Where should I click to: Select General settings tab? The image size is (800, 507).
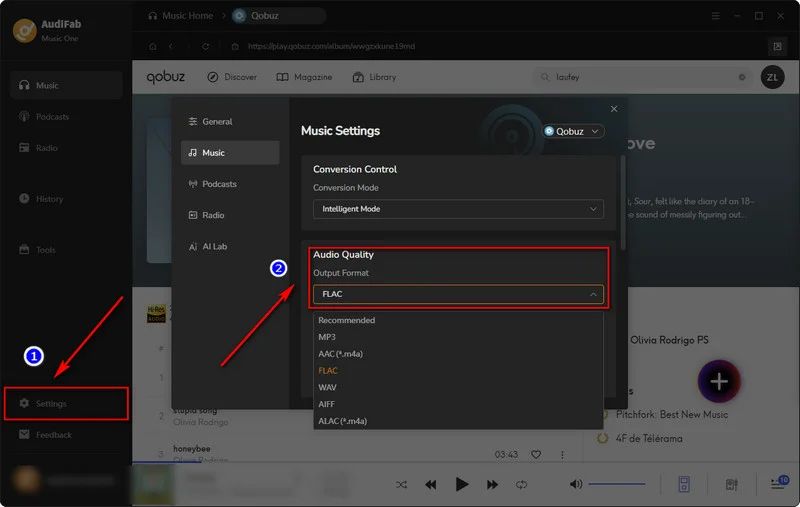click(230, 121)
